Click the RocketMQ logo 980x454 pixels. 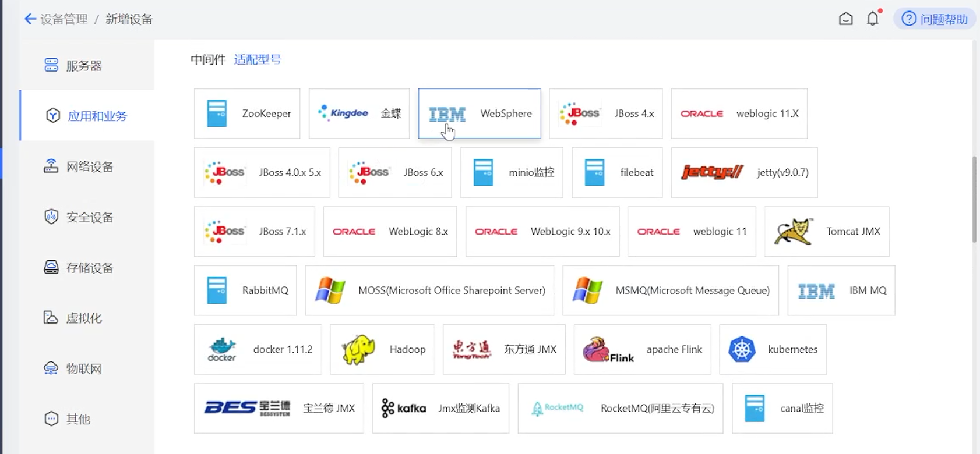558,408
